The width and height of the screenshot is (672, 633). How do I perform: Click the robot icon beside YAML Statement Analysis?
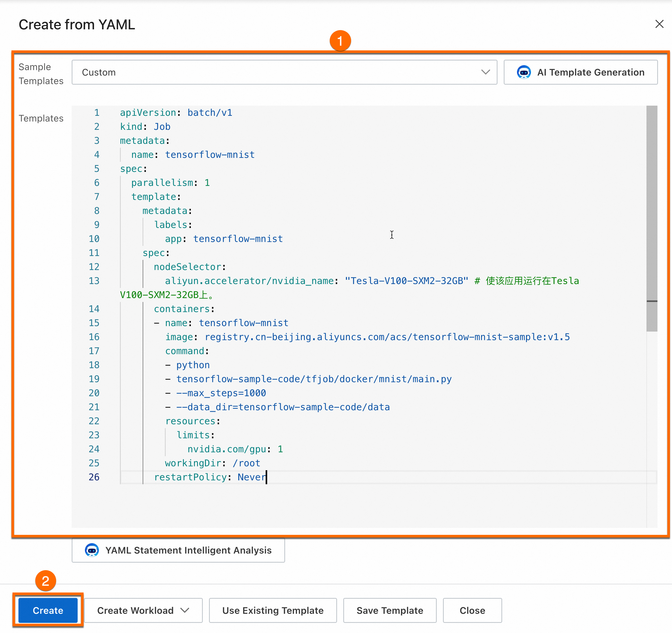92,550
